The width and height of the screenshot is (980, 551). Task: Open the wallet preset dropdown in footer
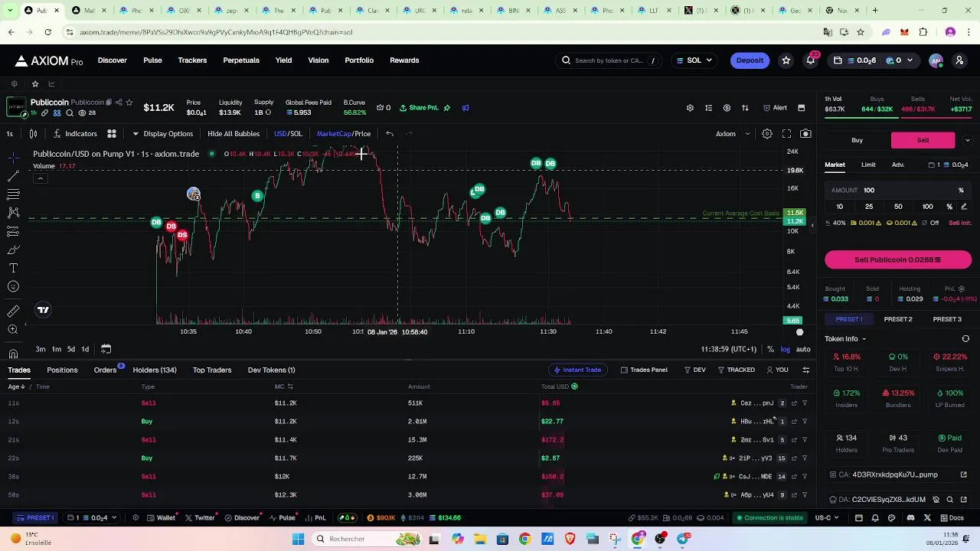coord(93,518)
